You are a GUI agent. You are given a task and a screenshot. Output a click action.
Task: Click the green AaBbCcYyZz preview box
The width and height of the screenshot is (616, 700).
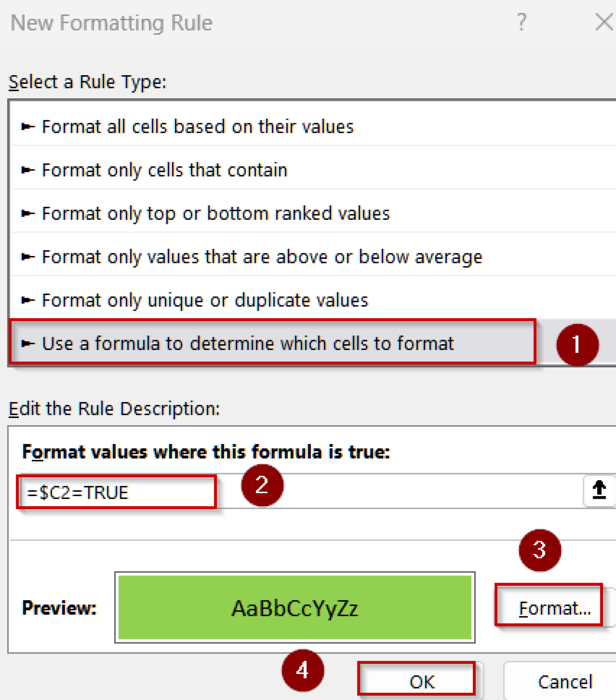coord(295,607)
